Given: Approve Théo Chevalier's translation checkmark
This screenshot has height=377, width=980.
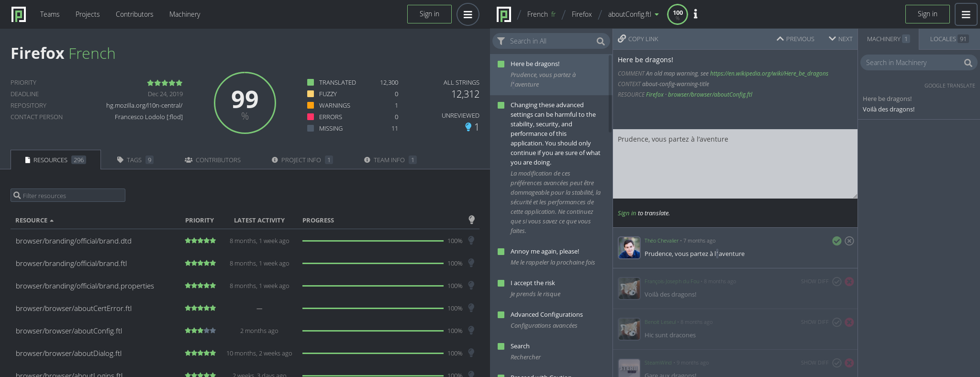Looking at the screenshot, I should tap(836, 241).
